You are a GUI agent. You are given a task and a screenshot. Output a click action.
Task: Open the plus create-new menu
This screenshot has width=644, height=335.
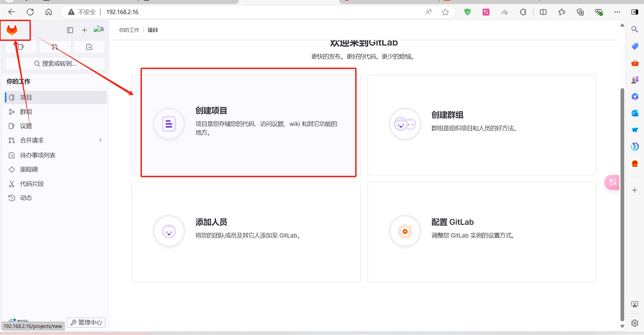pos(85,30)
